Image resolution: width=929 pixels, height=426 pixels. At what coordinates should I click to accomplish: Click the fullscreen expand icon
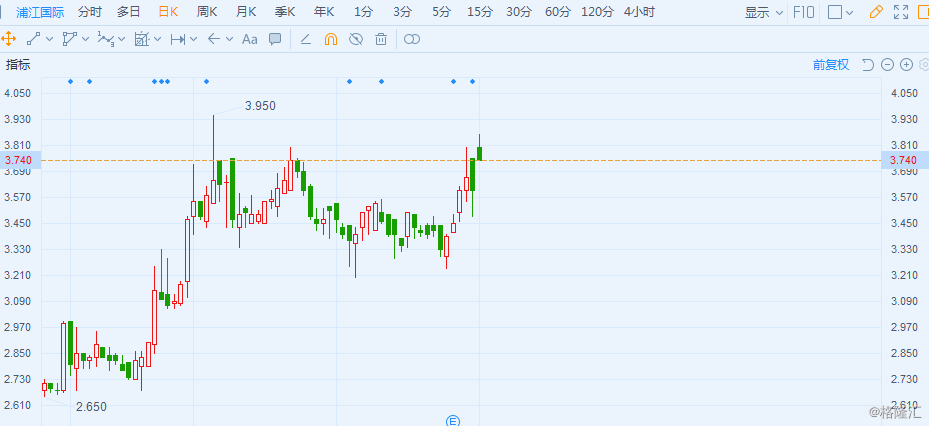(902, 13)
